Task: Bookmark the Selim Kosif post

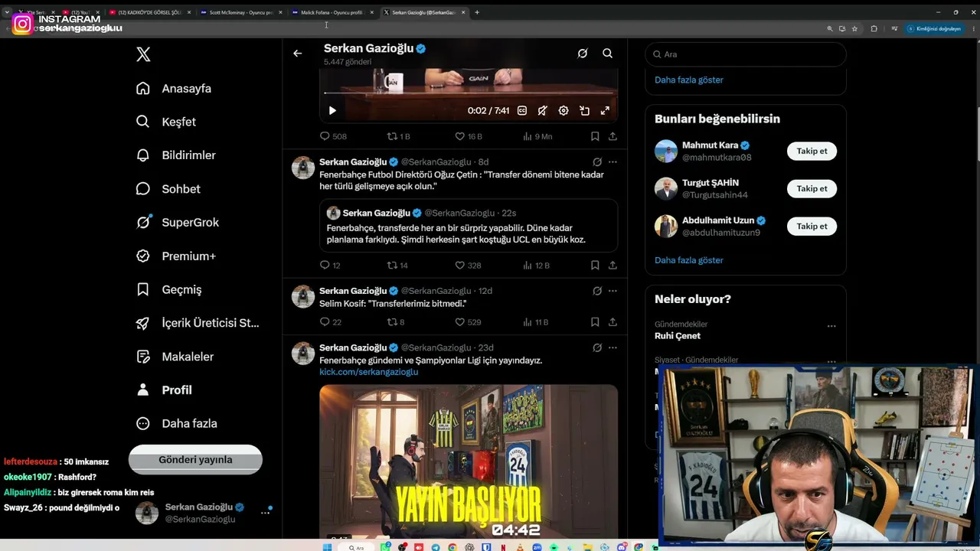Action: tap(595, 322)
